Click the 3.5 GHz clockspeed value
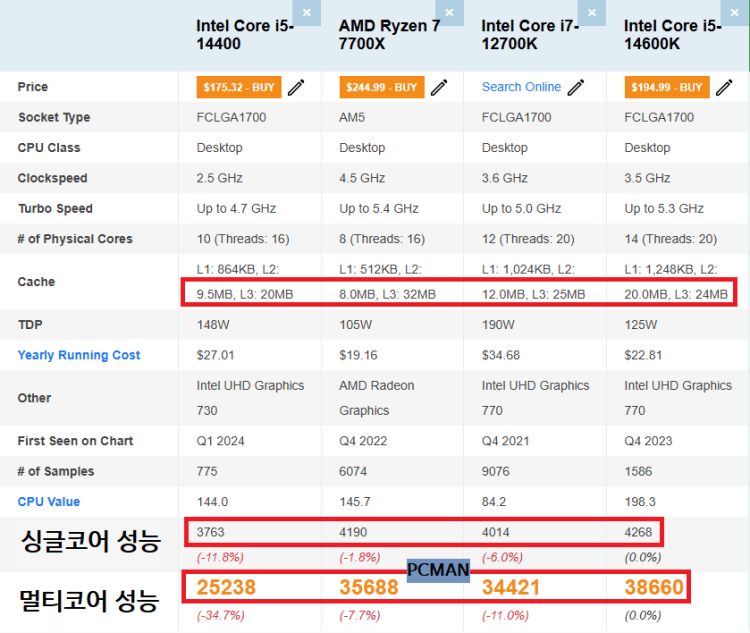The image size is (750, 633). click(647, 178)
